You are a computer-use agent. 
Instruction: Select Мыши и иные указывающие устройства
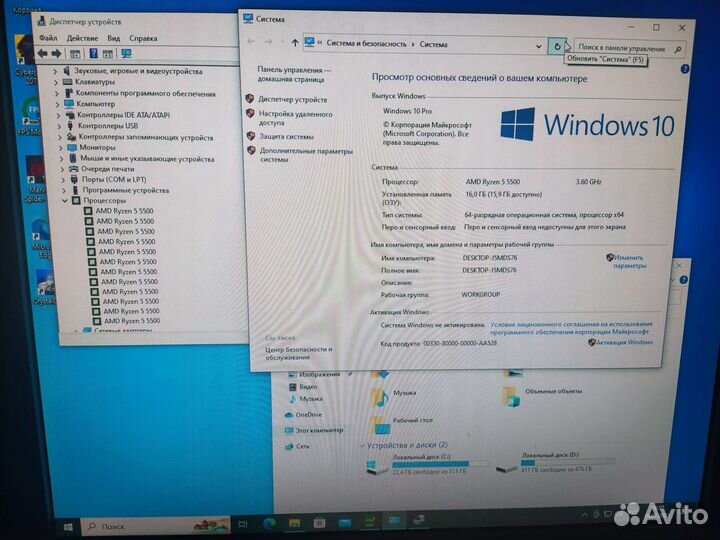click(x=147, y=158)
